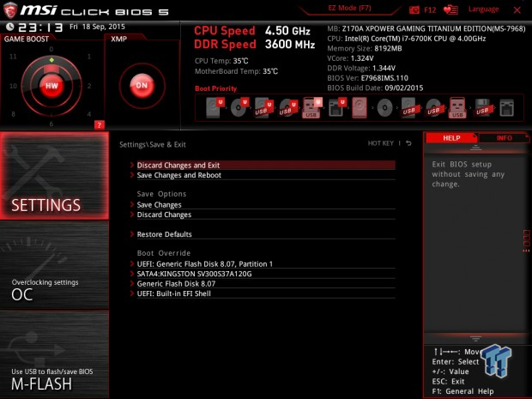532x399 pixels.
Task: Open the HOT KEY list
Action: coord(381,143)
